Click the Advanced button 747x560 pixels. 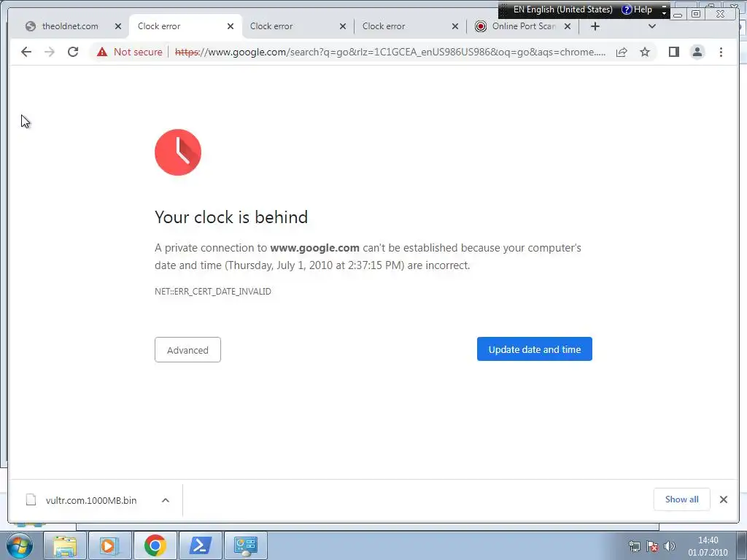[187, 350]
